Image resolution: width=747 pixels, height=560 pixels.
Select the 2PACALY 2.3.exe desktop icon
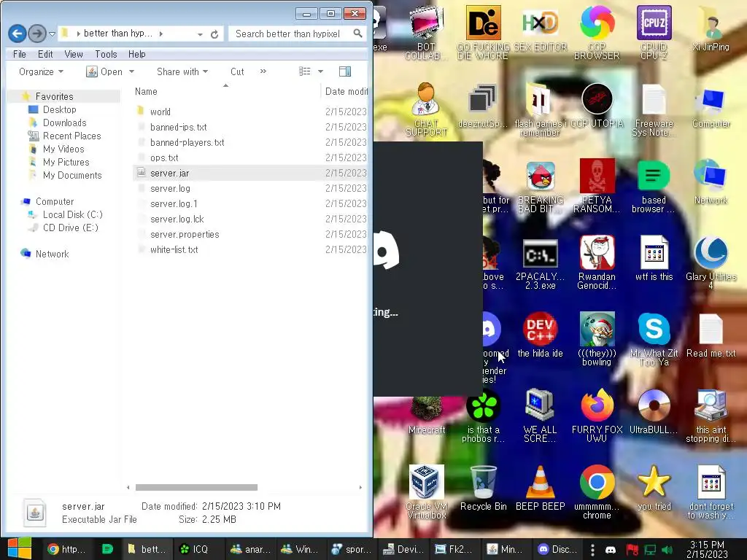pos(541,264)
